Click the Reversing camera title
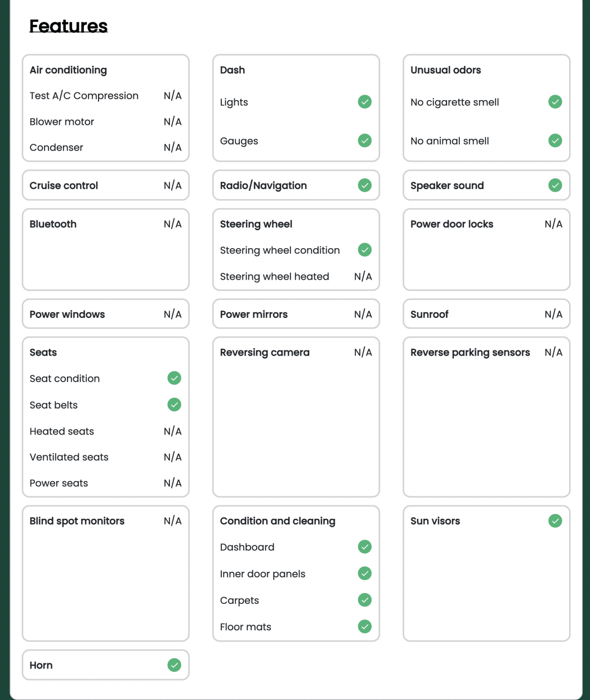This screenshot has height=700, width=590. click(x=265, y=353)
